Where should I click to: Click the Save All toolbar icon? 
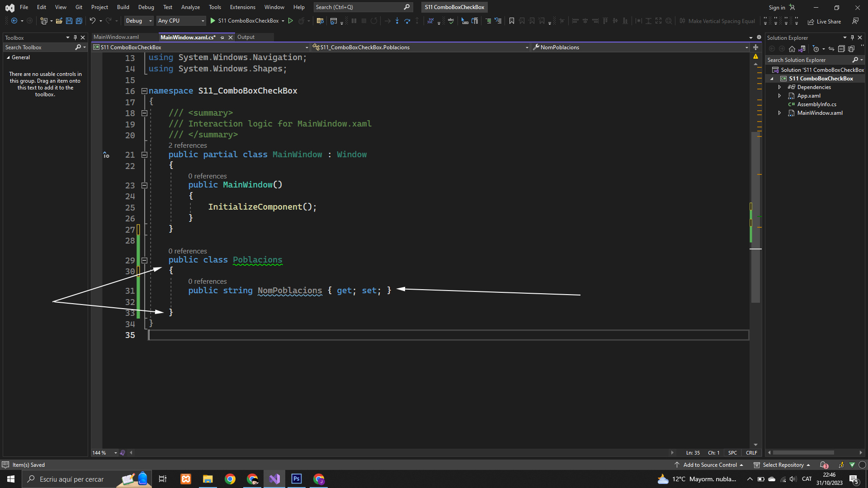click(79, 21)
